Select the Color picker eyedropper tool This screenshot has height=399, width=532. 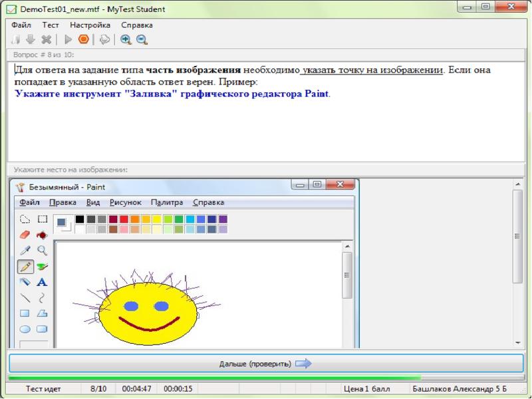coord(25,251)
